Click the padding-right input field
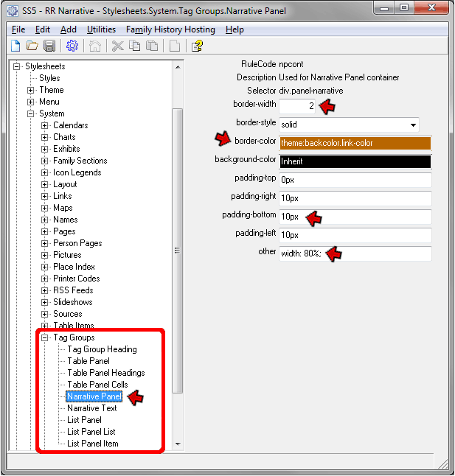Viewport: 455px width, 476px height. tap(355, 198)
